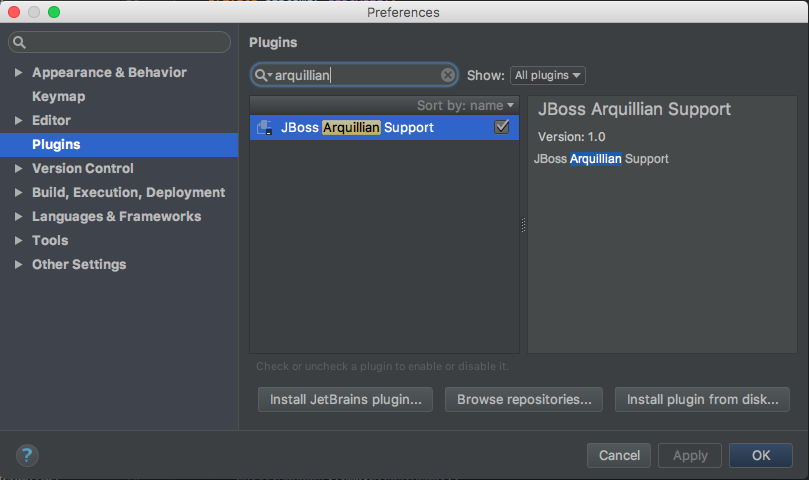The height and width of the screenshot is (480, 809).
Task: Click the JBoss Arquillian Support plugin icon
Action: (265, 127)
